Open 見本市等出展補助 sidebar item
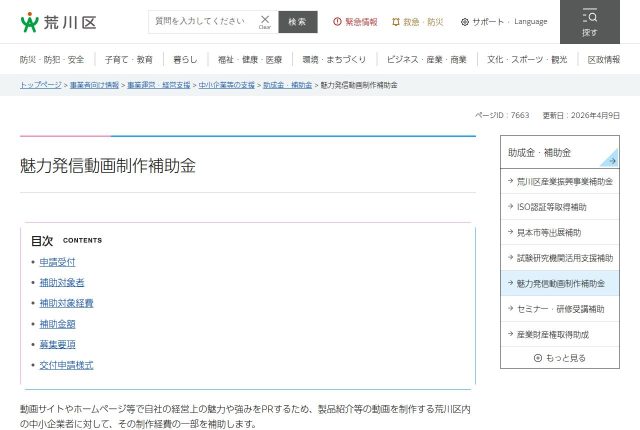This screenshot has height=430, width=640. coord(560,233)
